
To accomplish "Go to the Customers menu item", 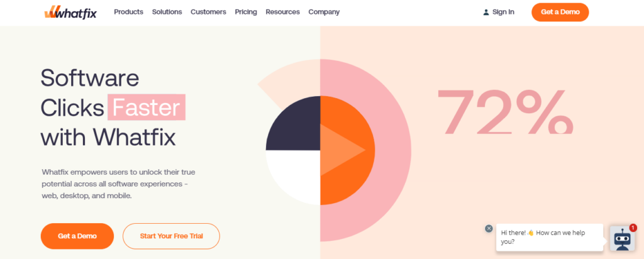I will [208, 12].
